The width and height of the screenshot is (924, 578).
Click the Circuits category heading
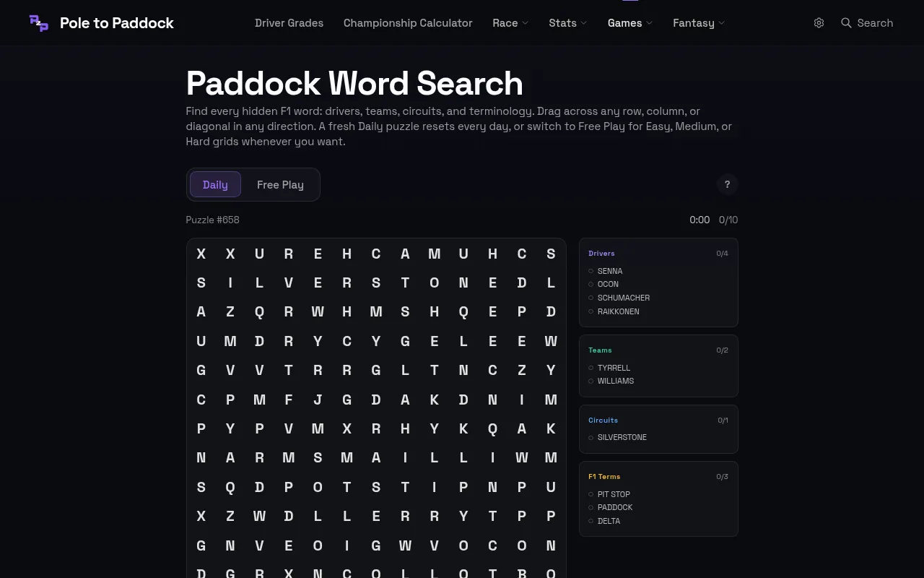[x=603, y=420]
